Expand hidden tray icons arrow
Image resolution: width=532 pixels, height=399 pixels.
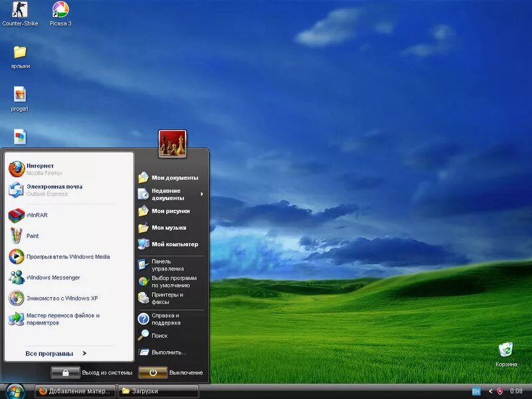tap(490, 391)
